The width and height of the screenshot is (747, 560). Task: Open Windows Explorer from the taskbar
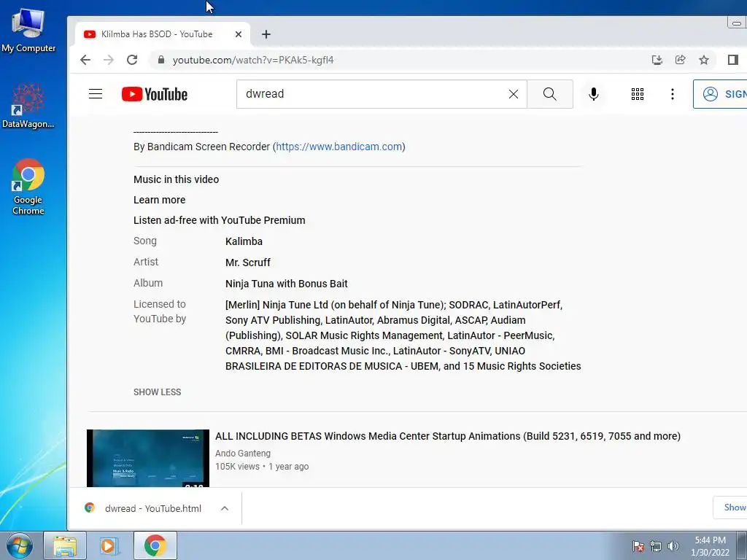click(x=65, y=545)
